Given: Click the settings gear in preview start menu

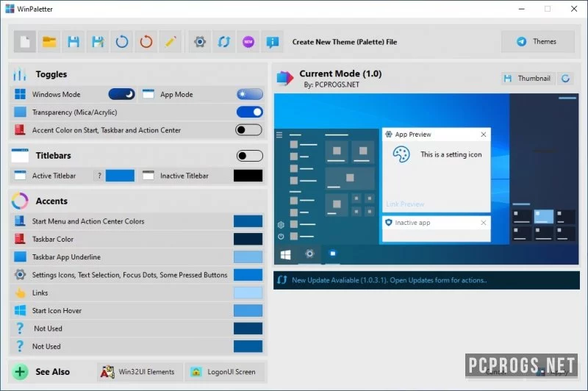Looking at the screenshot, I should pyautogui.click(x=281, y=225).
